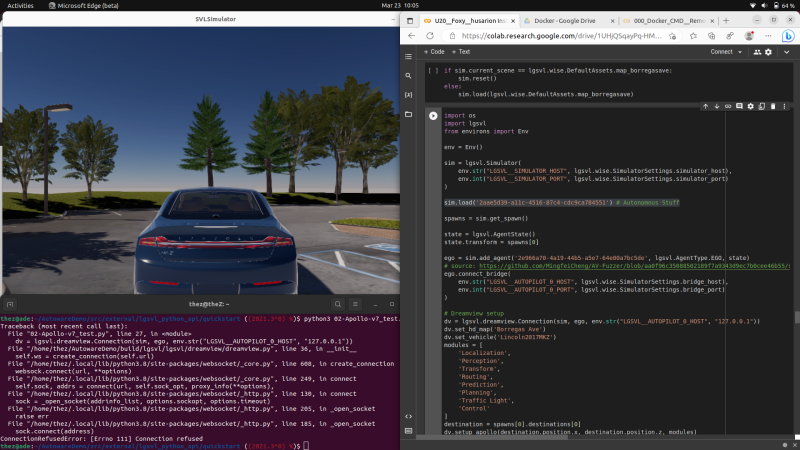
Task: Expand the Connect runtime dropdown arrow
Action: click(742, 51)
